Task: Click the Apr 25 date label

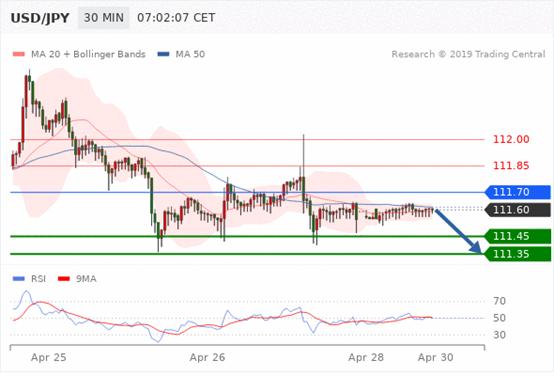Action: 49,357
